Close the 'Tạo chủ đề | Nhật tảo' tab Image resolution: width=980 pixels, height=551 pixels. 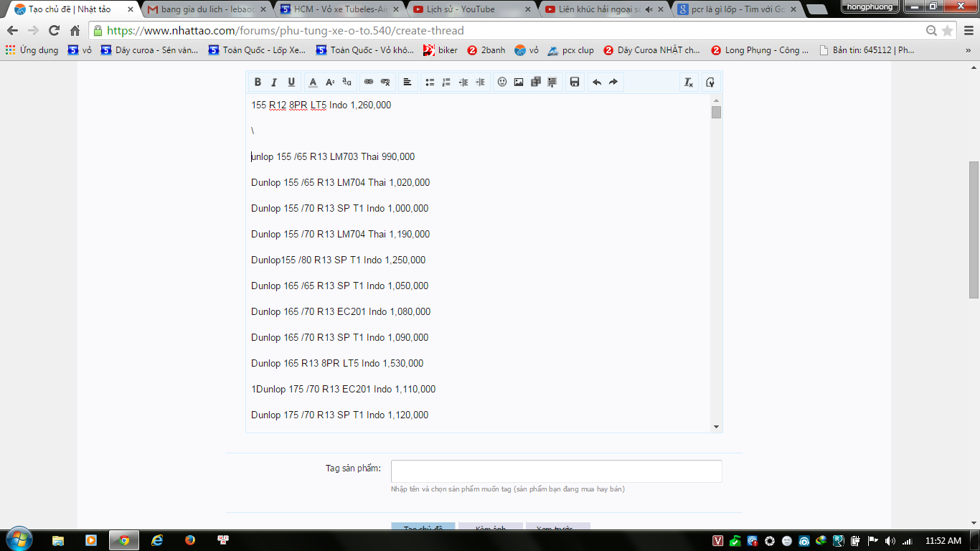click(x=130, y=9)
